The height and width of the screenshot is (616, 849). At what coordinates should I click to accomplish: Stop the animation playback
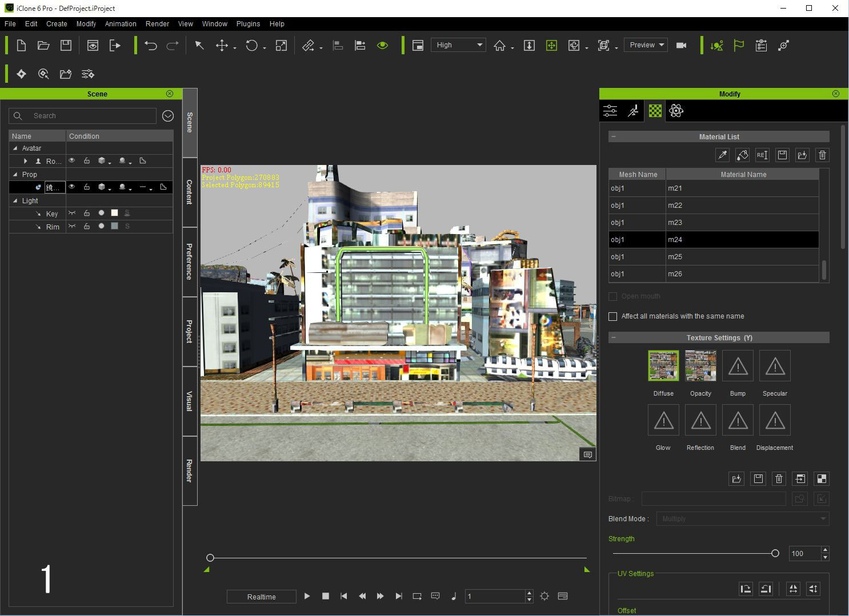(326, 597)
